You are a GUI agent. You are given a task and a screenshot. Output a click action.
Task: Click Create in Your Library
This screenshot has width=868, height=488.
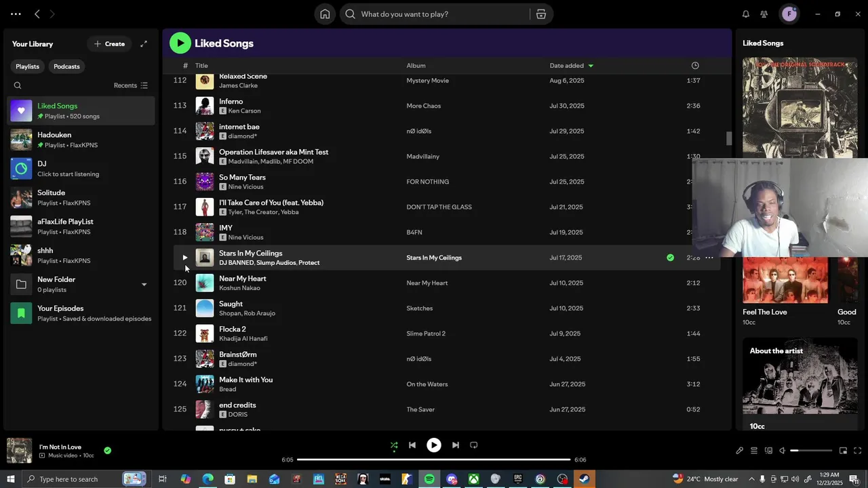pyautogui.click(x=110, y=44)
